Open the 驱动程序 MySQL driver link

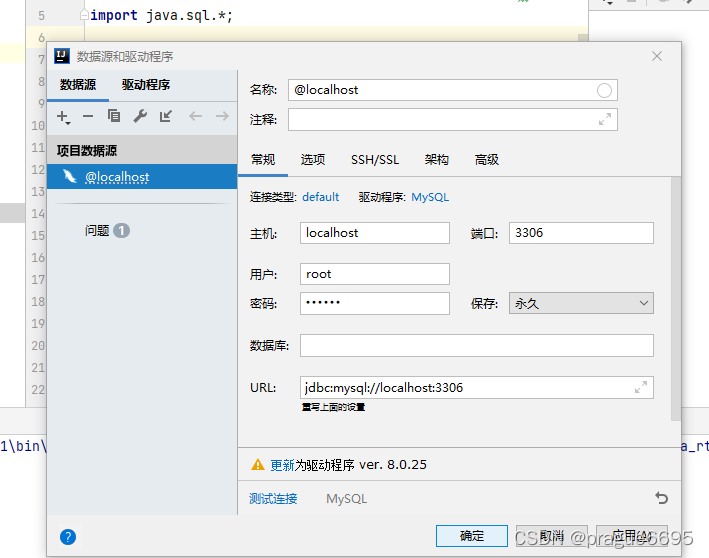click(x=430, y=197)
